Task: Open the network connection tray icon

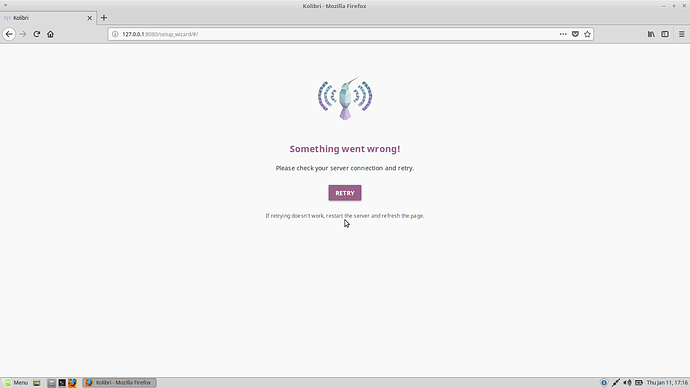Action: tap(615, 383)
